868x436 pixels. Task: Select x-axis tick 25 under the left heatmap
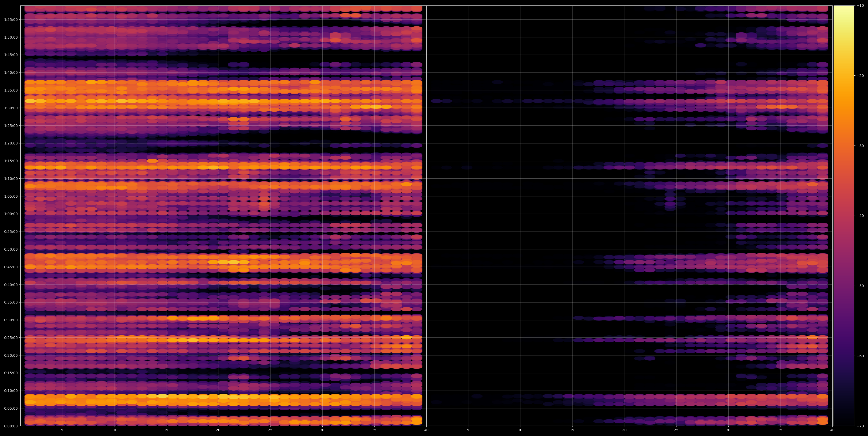[x=270, y=430]
